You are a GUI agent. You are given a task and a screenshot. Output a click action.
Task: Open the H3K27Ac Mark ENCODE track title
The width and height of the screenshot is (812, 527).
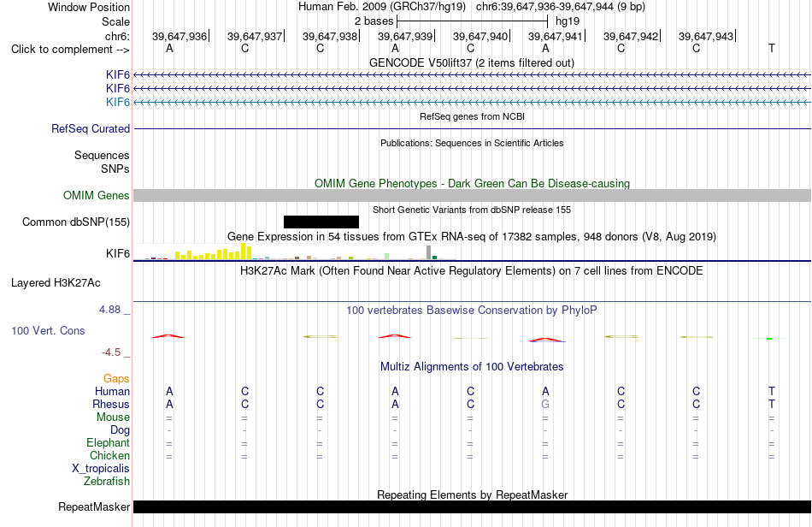pyautogui.click(x=471, y=271)
